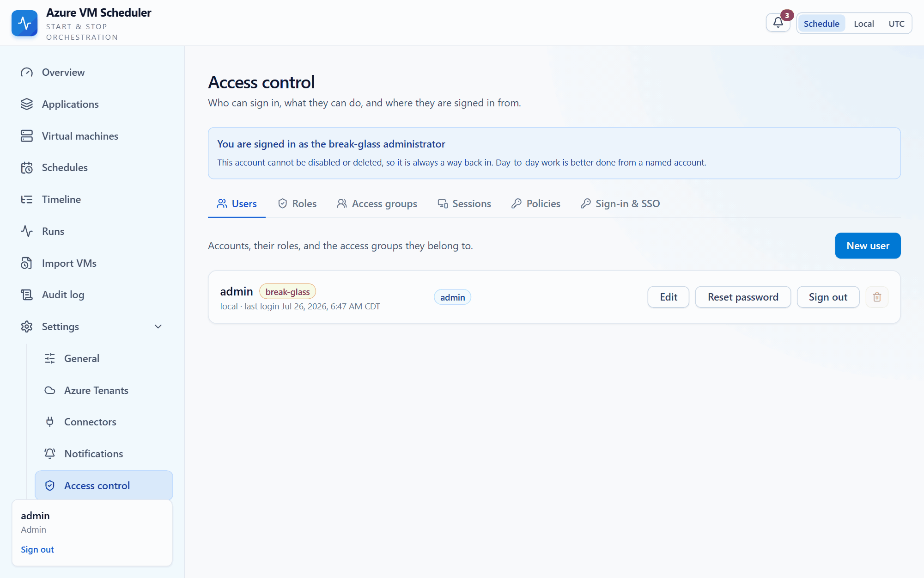
Task: Click the admin username in user row
Action: click(237, 291)
